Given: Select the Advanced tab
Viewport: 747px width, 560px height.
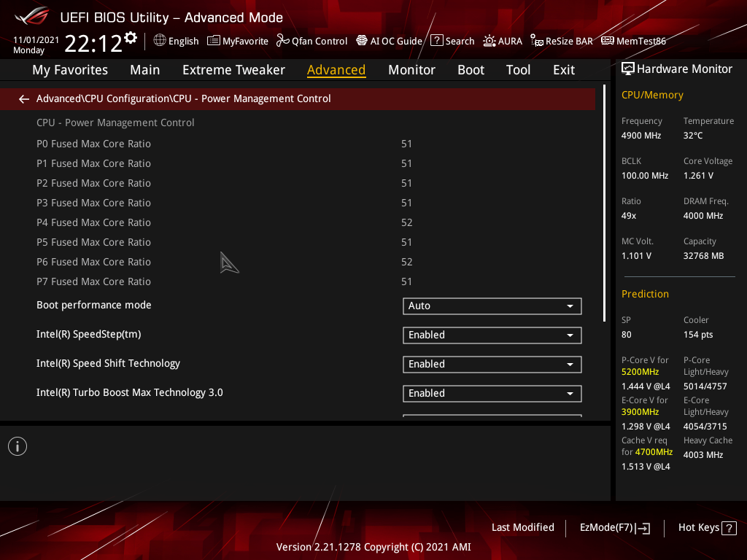Looking at the screenshot, I should tap(336, 70).
